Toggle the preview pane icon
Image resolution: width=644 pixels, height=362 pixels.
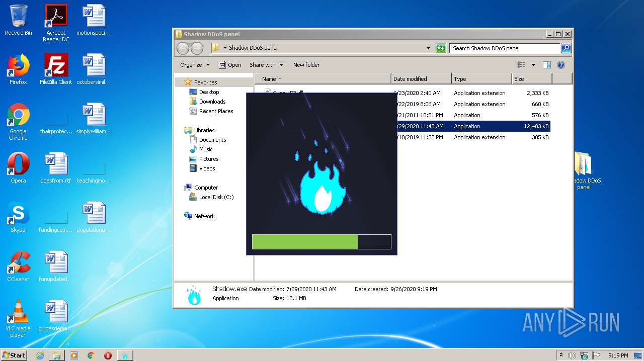[547, 65]
